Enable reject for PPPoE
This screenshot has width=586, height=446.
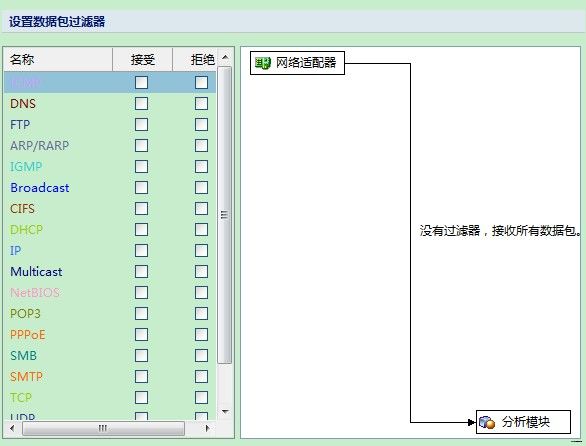pos(201,334)
